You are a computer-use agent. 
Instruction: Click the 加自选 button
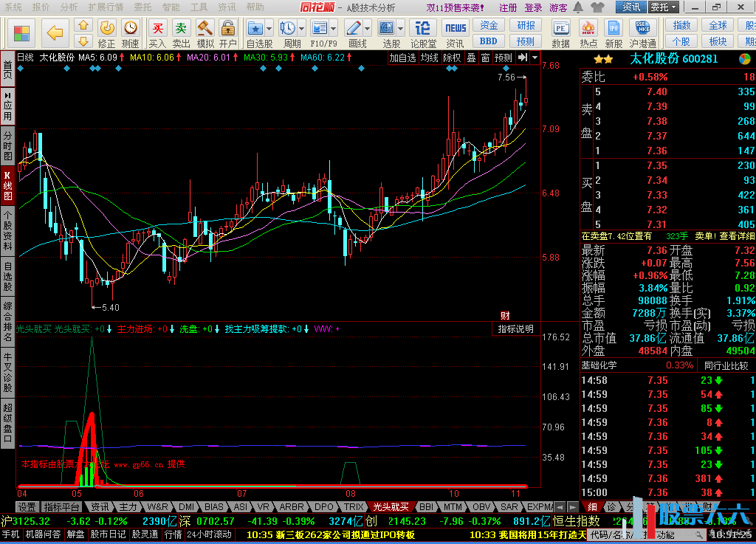coord(402,58)
